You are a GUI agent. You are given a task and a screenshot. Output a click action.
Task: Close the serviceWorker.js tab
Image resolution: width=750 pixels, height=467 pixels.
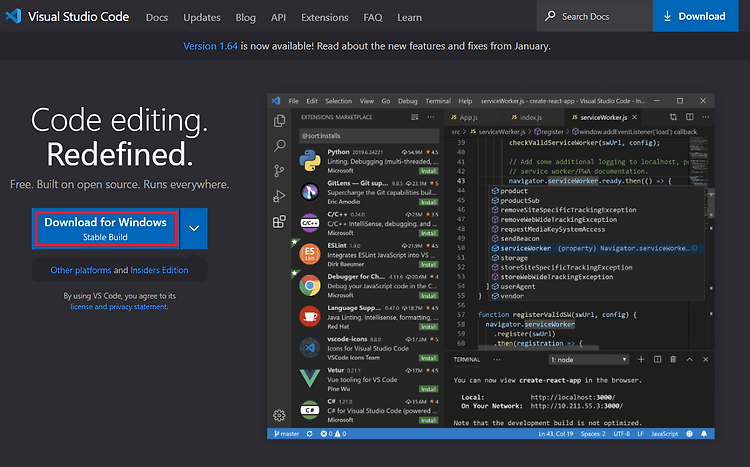tap(634, 117)
